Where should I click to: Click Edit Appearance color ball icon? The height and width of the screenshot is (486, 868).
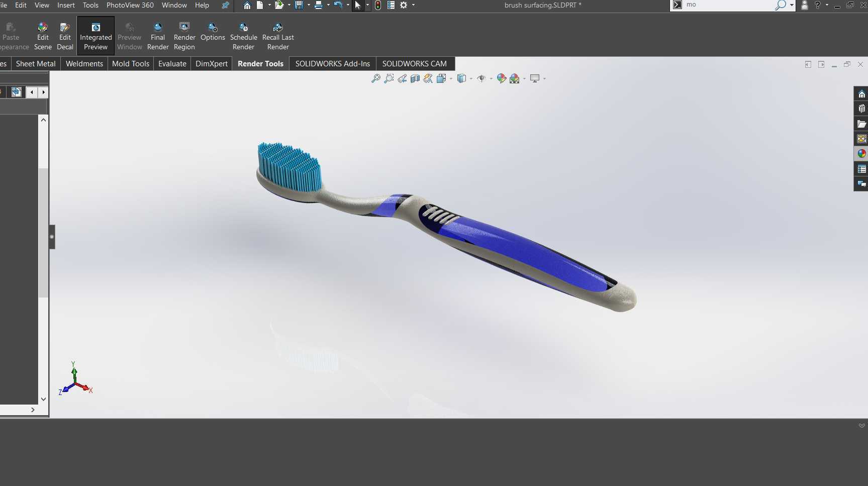[x=501, y=78]
